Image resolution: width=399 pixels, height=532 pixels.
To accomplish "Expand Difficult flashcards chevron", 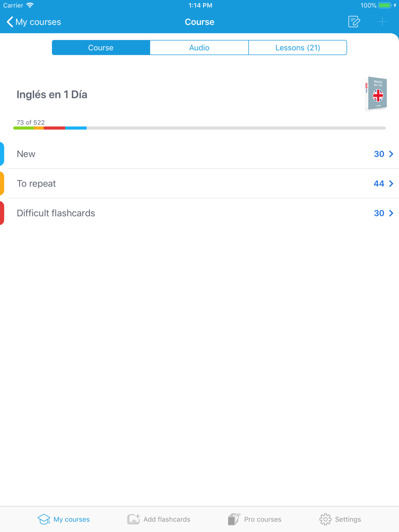I will tap(391, 213).
